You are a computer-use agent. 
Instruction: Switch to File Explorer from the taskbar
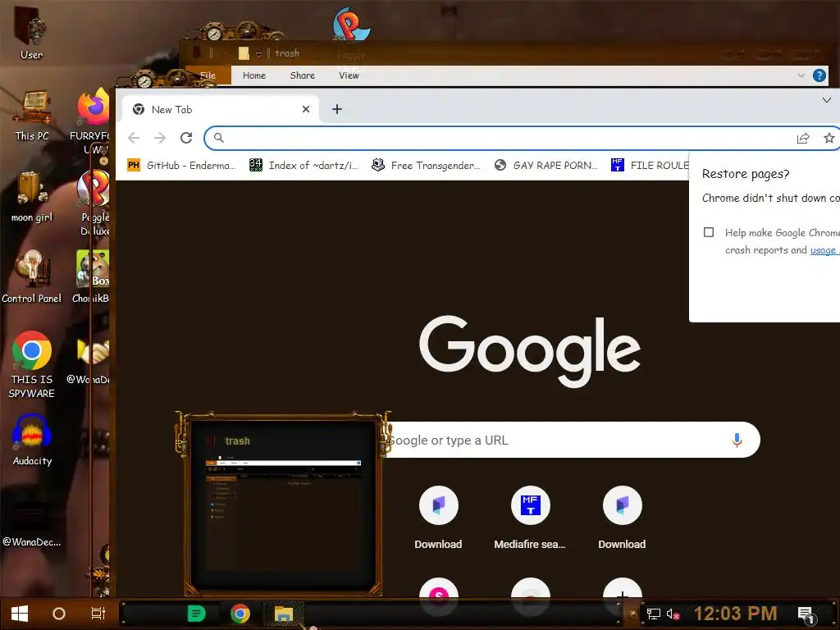[283, 614]
